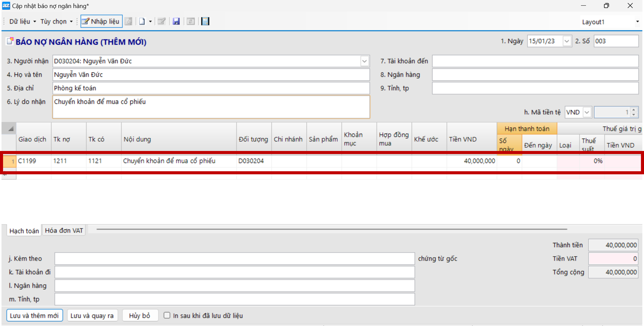Viewport: 644px width, 326px height.
Task: Click the Lưu và thêm mới button
Action: (x=35, y=316)
